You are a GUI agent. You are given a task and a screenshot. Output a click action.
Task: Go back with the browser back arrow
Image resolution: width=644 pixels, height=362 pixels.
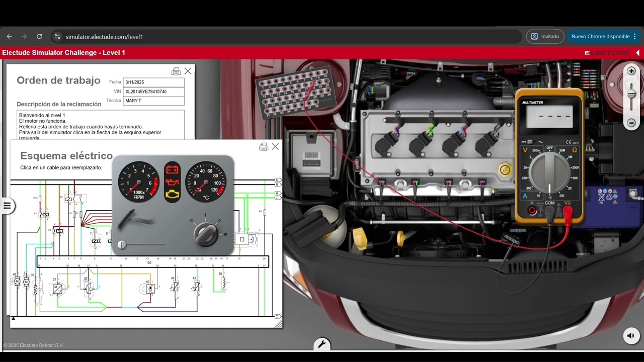(x=9, y=36)
